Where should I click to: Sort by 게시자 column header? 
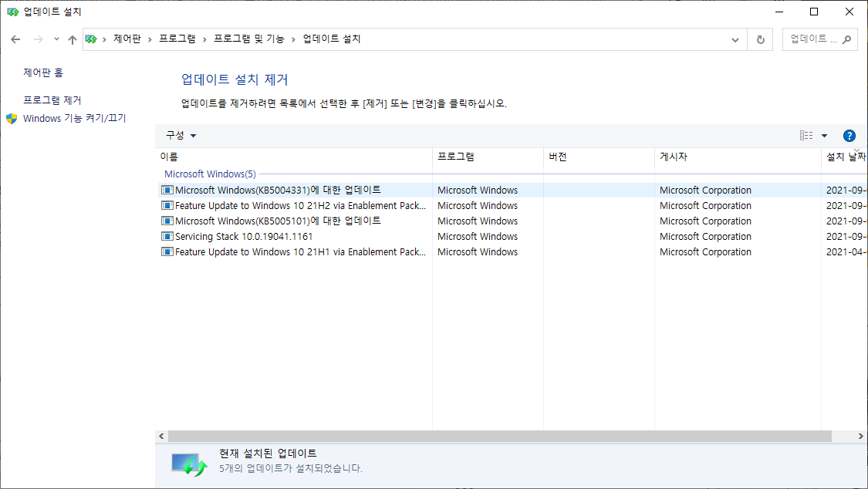click(738, 157)
